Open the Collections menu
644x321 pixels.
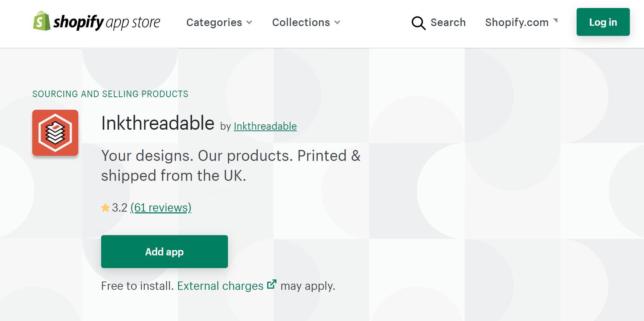(301, 22)
